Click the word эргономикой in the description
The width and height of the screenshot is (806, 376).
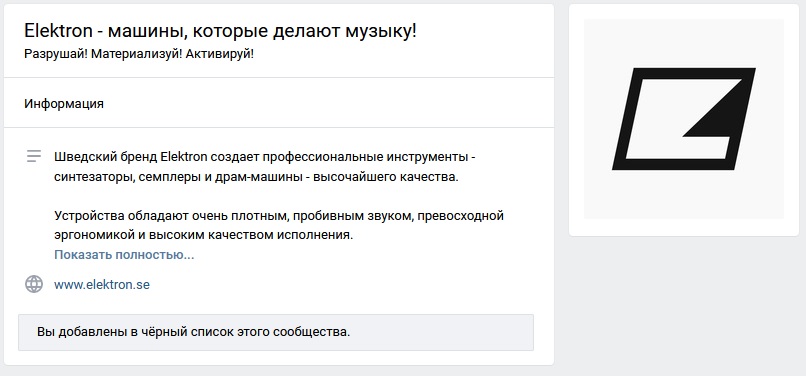point(88,236)
